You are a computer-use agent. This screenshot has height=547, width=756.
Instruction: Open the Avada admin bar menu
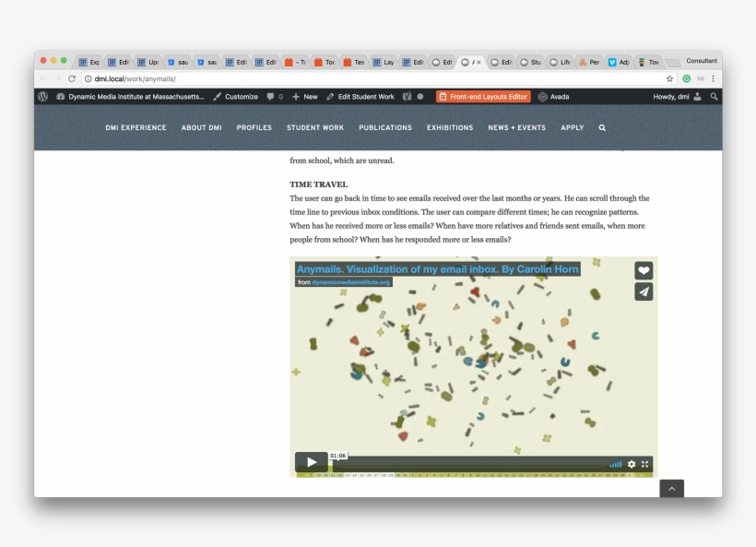pos(554,96)
